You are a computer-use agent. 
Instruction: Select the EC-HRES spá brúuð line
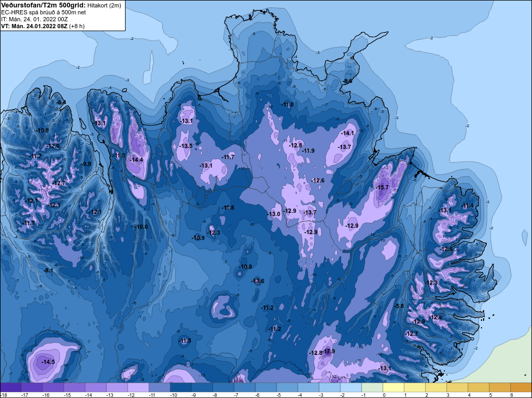pos(44,12)
